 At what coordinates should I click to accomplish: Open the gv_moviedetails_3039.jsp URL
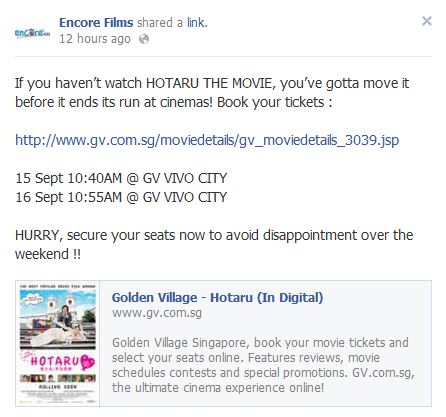click(207, 140)
